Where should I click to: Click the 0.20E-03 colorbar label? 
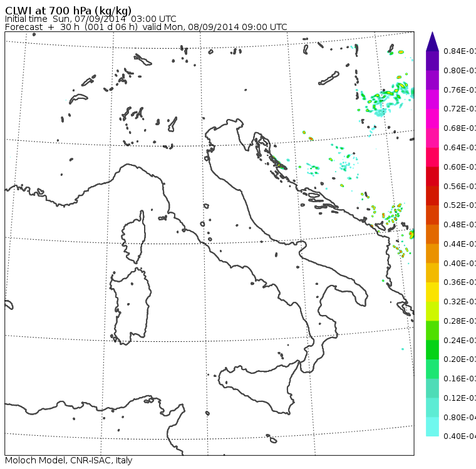(460, 359)
